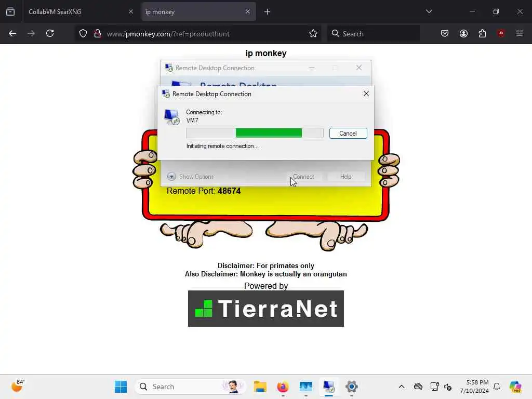Open the network status tray icon

click(x=434, y=387)
